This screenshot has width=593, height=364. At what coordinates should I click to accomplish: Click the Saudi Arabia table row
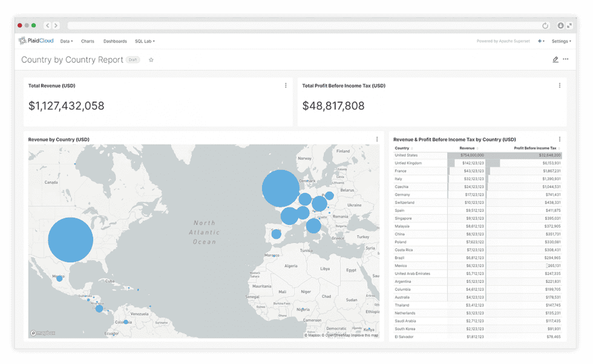click(477, 321)
